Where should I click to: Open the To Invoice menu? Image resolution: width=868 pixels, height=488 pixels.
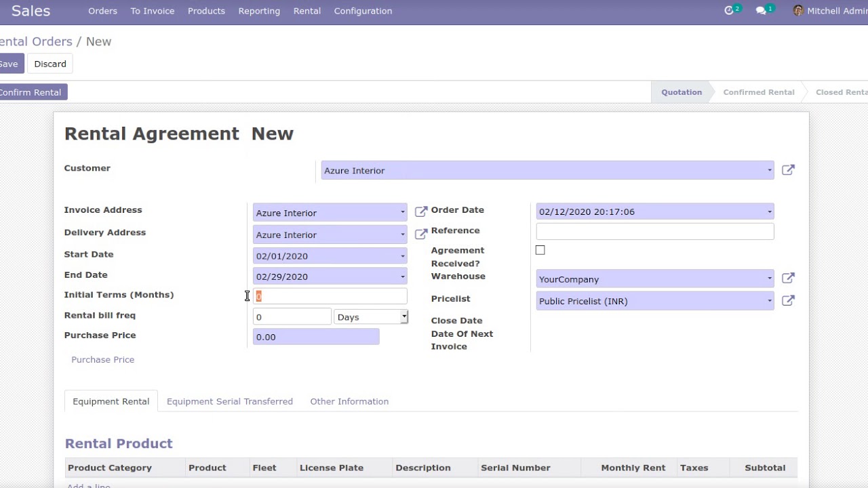click(152, 11)
